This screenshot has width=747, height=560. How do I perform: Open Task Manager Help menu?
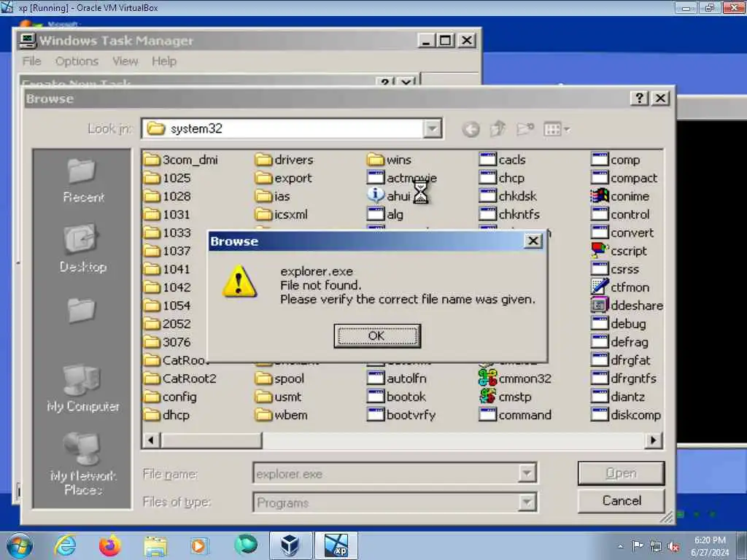(x=164, y=61)
